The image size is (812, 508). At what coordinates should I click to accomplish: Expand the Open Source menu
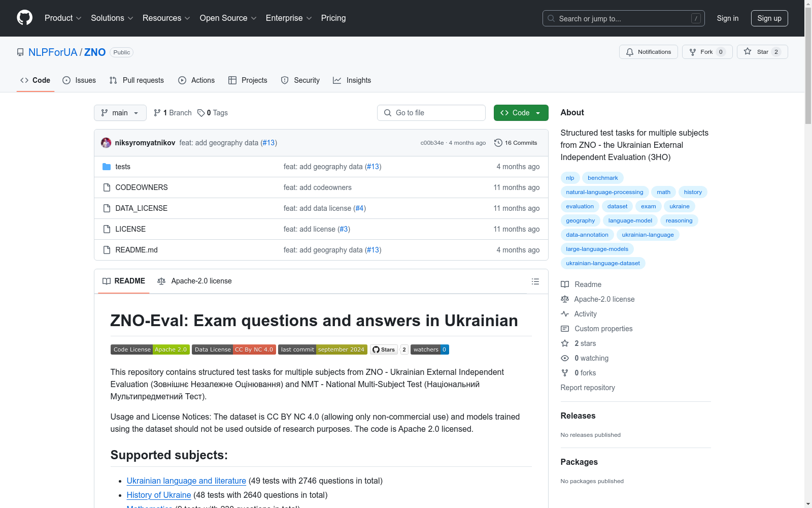tap(228, 18)
